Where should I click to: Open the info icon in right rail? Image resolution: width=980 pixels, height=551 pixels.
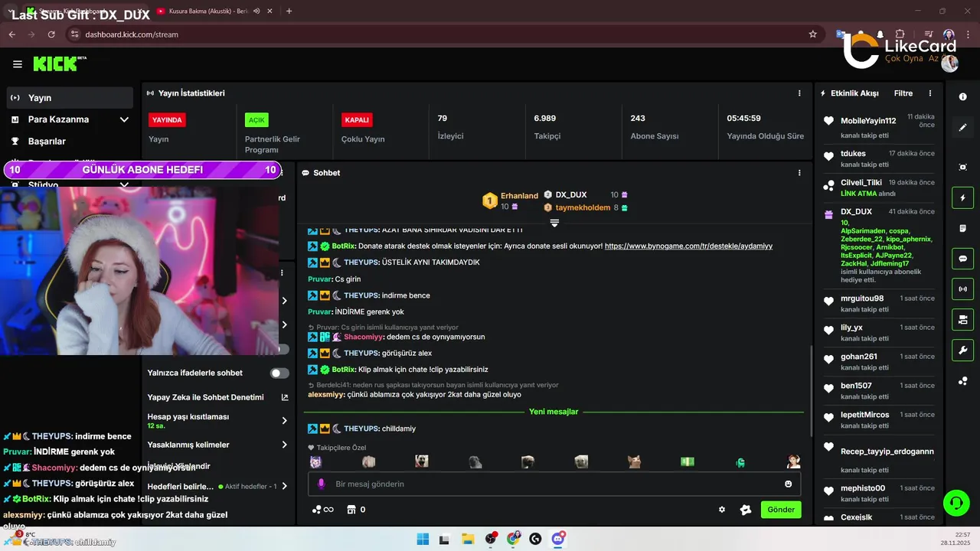tap(963, 96)
